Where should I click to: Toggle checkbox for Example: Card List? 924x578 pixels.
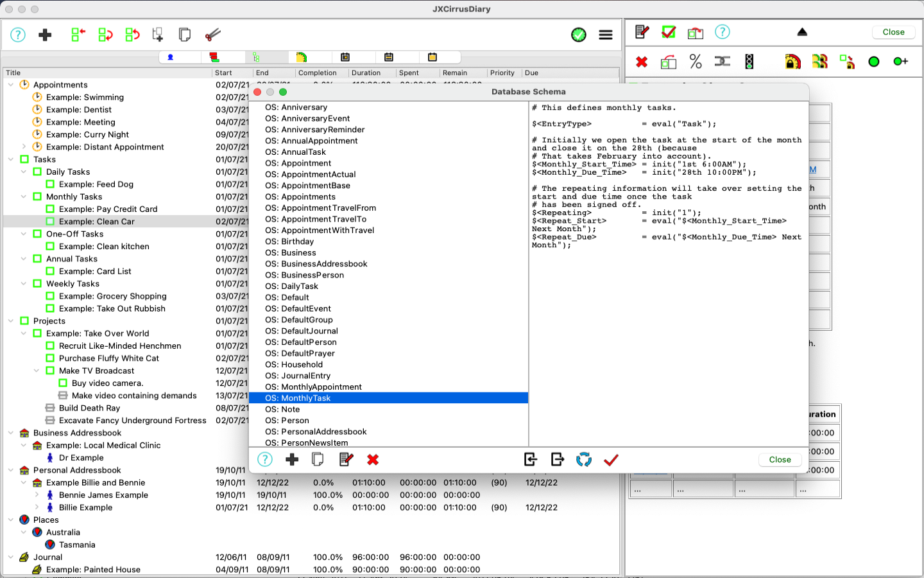(x=50, y=271)
